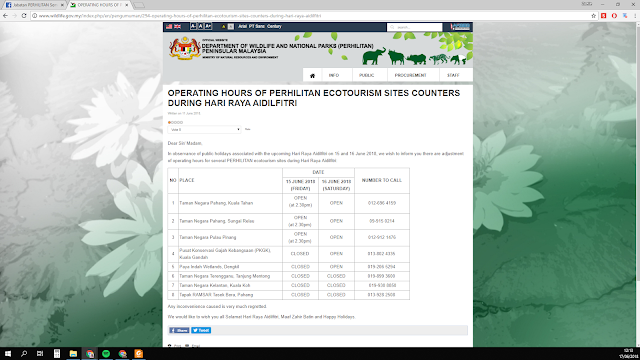
Task: Select the OPERATING HOURS browser tab
Action: (99, 5)
